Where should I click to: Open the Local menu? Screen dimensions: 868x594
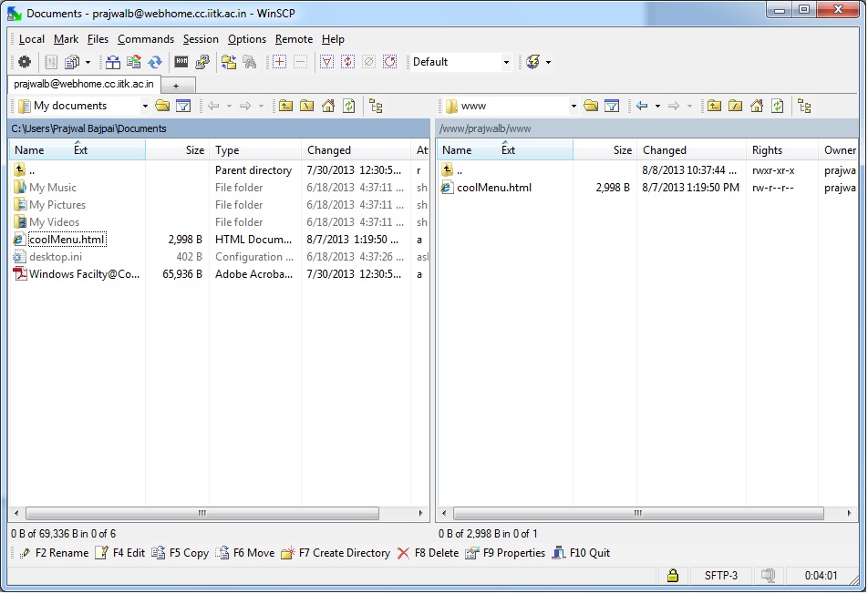pyautogui.click(x=32, y=39)
